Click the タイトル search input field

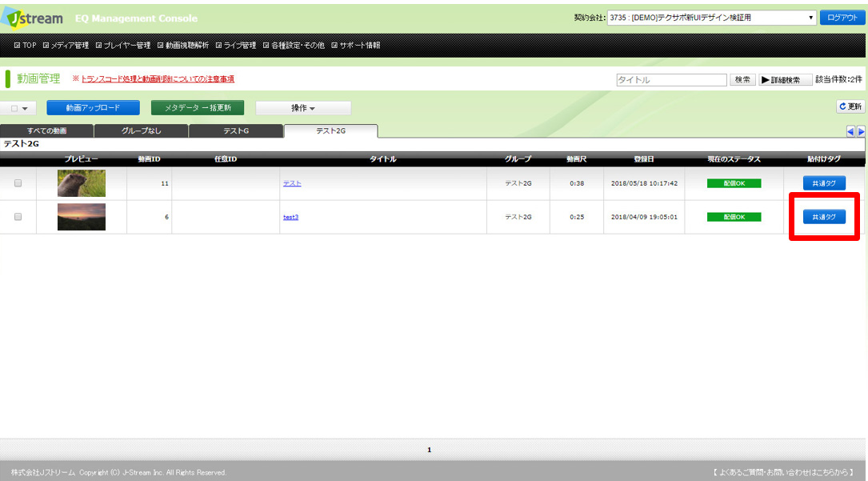[670, 80]
